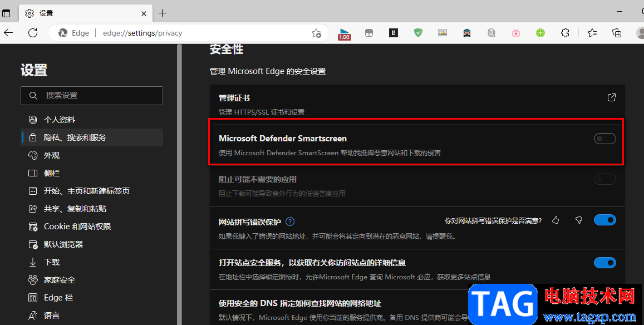Open the 1.00 badge extension icon
This screenshot has width=644, height=325.
(x=344, y=34)
